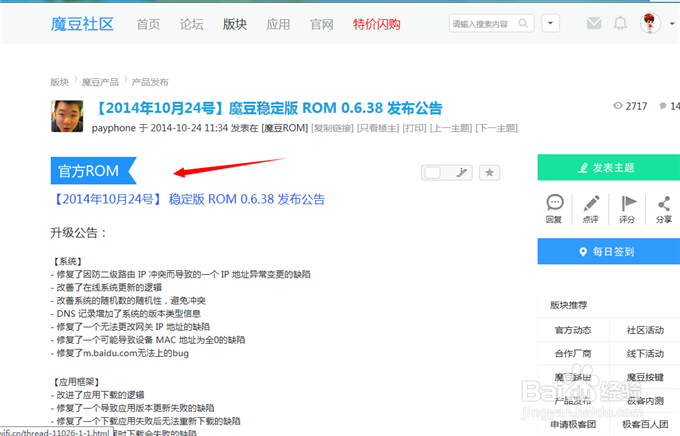Select the 升级公告： heading text
The image size is (680, 436).
point(78,233)
